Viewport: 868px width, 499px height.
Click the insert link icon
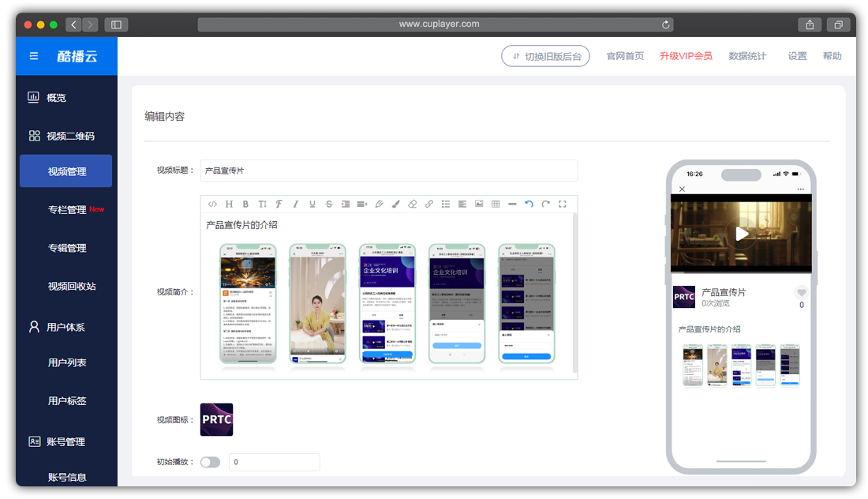click(429, 204)
